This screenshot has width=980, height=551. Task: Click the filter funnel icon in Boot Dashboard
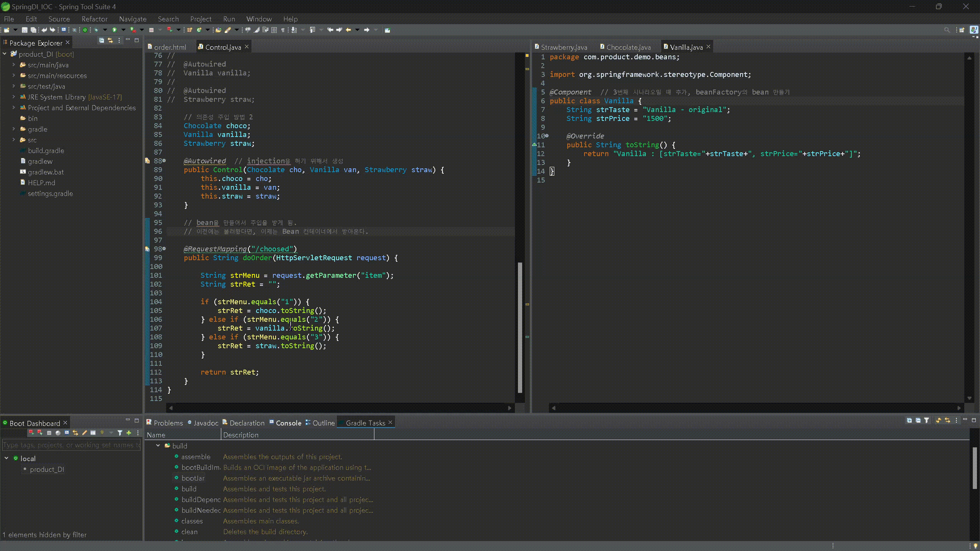click(x=120, y=433)
